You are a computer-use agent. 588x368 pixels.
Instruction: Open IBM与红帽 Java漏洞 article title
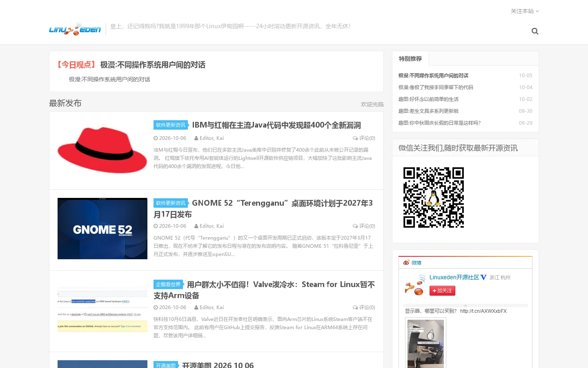tap(276, 125)
